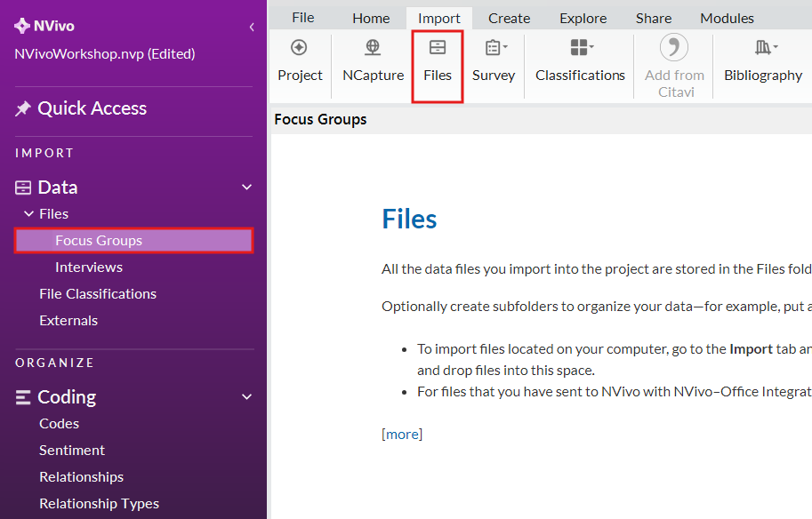Open File Classifications in the sidebar

pyautogui.click(x=98, y=294)
